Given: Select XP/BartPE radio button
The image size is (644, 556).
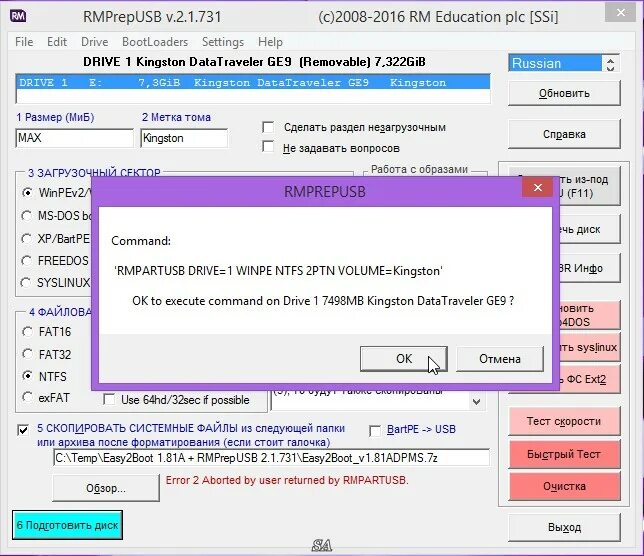Looking at the screenshot, I should tap(26, 239).
